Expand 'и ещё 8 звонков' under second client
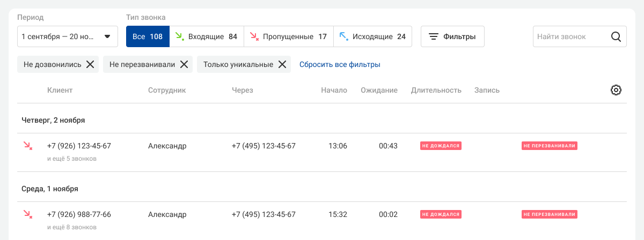 tap(72, 227)
